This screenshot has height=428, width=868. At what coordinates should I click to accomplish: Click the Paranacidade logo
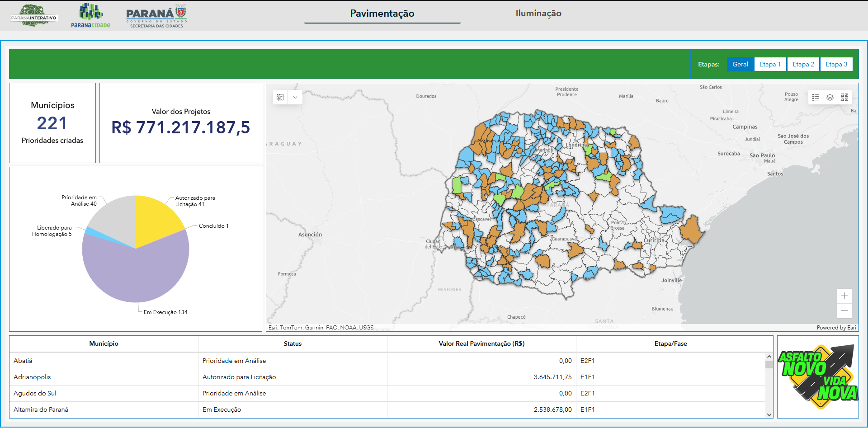(x=90, y=16)
